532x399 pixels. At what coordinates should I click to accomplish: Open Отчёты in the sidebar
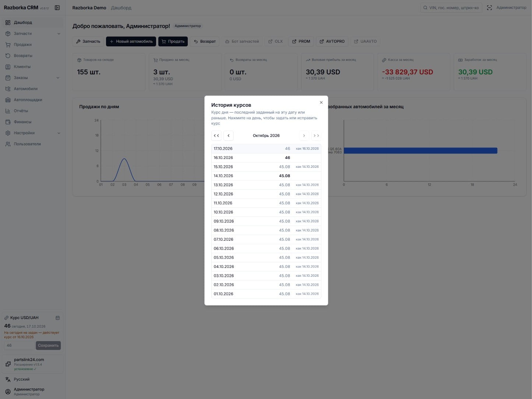32,111
